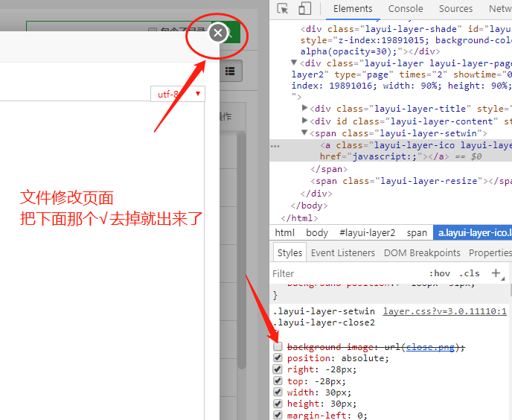
Task: Select html in the breadcrumb bar
Action: point(284,233)
